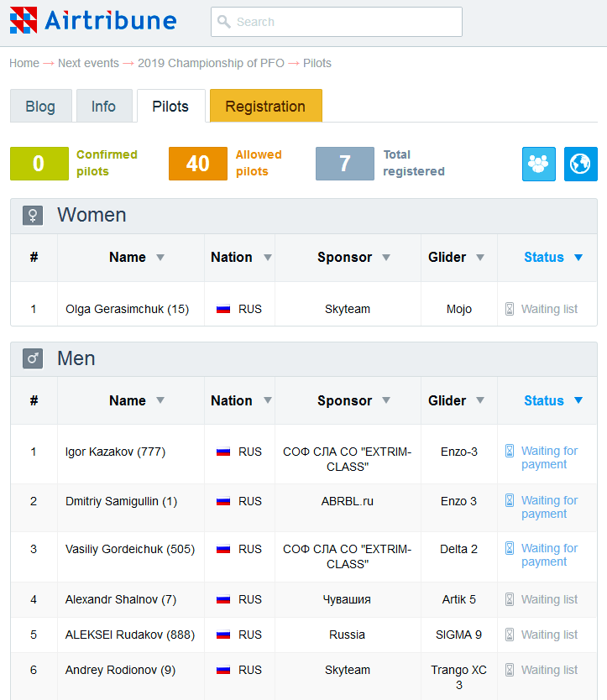Click Russian flag in Andrey Rodionov row
This screenshot has height=700, width=607.
click(223, 670)
